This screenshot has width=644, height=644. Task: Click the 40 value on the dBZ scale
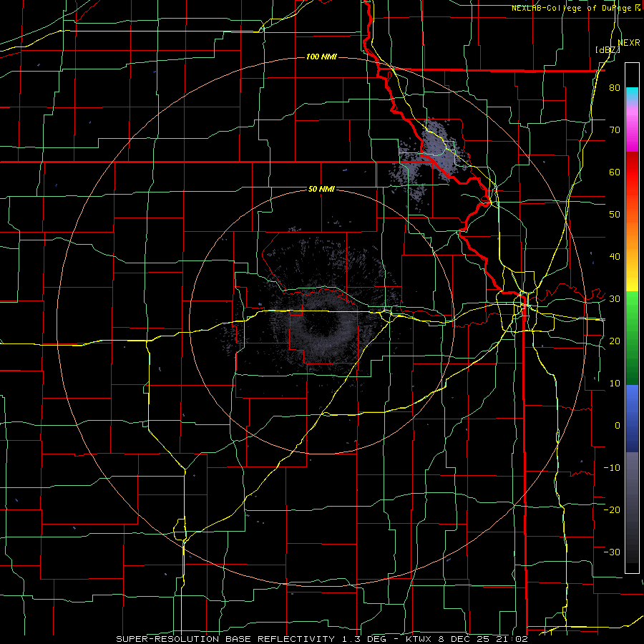pyautogui.click(x=615, y=257)
